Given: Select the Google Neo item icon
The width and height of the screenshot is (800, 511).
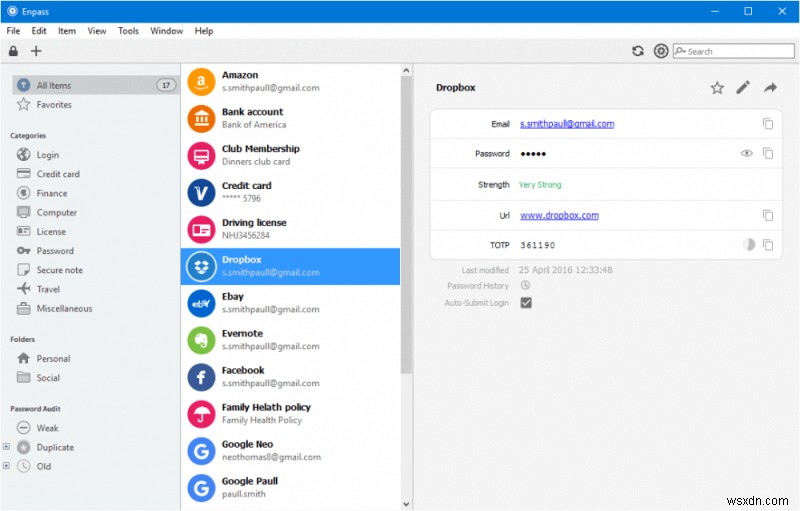Looking at the screenshot, I should (201, 451).
